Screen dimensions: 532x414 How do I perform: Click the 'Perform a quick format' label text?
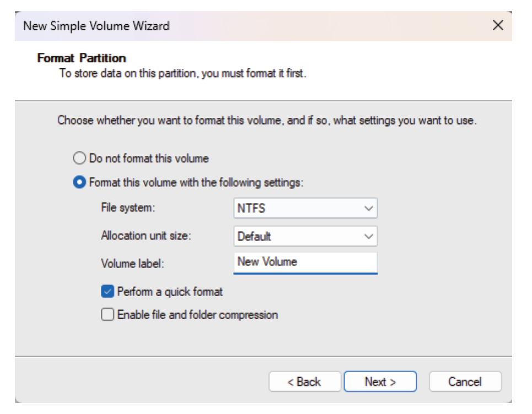pos(170,292)
